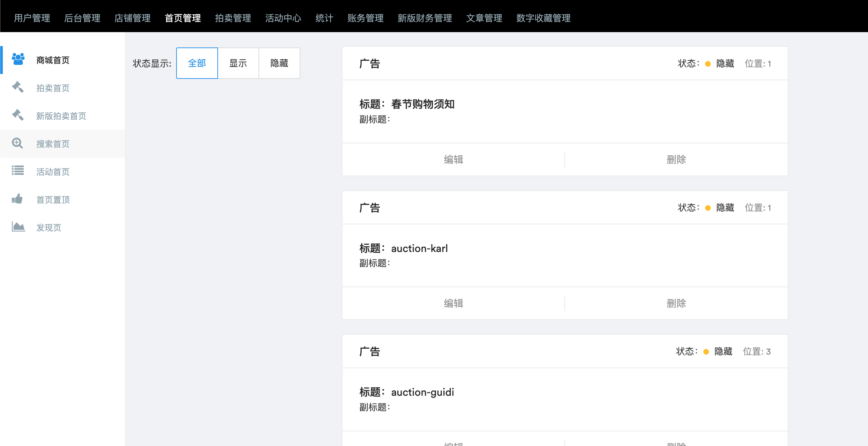Click the title auction-guidi
The image size is (868, 446).
422,392
